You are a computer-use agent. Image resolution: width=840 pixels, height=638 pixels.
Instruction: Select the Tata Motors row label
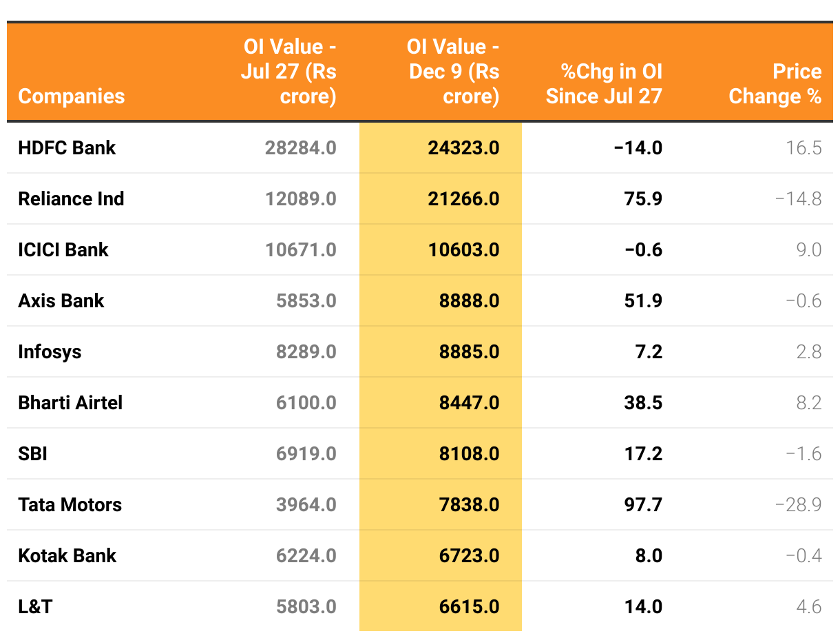click(x=70, y=504)
